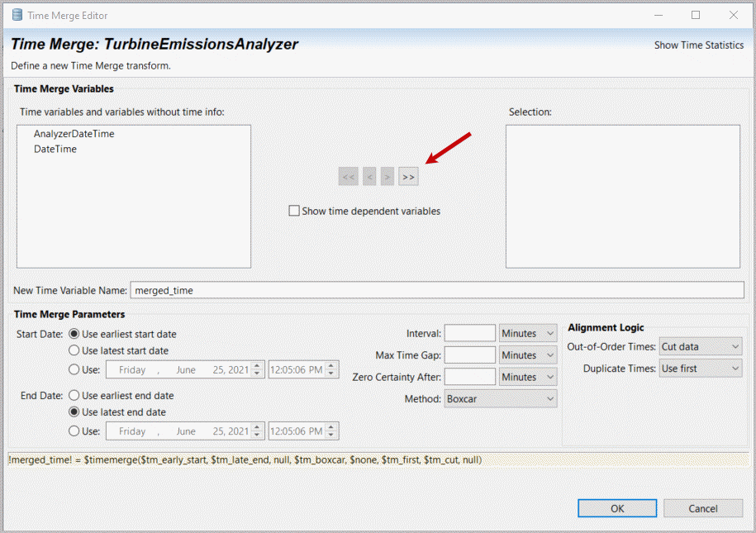Open the Method Boxcar dropdown
756x533 pixels.
(500, 398)
